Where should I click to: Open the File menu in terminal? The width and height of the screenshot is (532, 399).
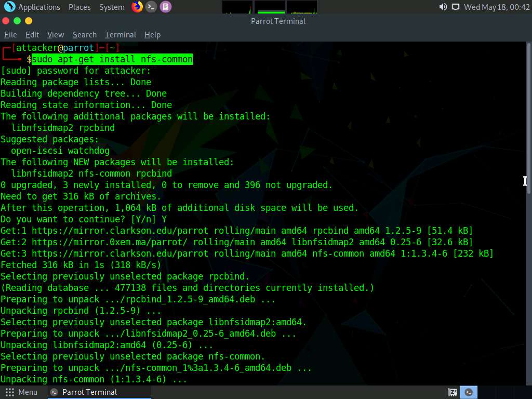pyautogui.click(x=10, y=35)
